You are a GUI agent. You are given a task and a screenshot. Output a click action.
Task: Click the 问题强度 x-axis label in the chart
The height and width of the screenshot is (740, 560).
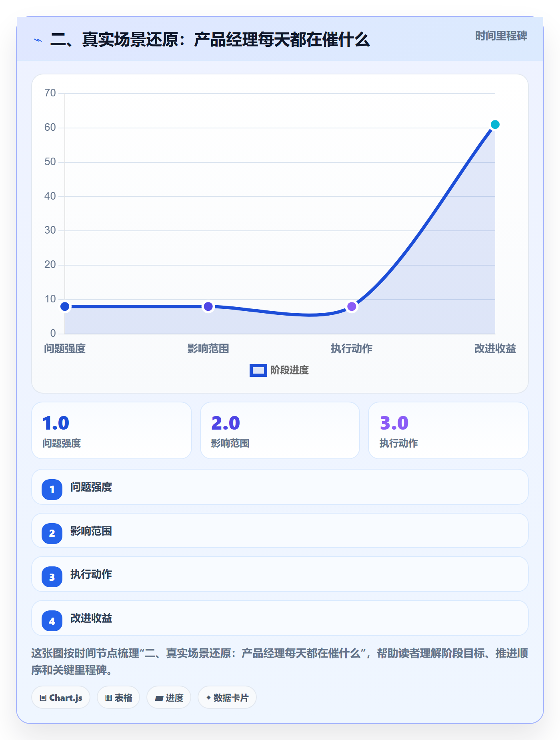tap(65, 349)
